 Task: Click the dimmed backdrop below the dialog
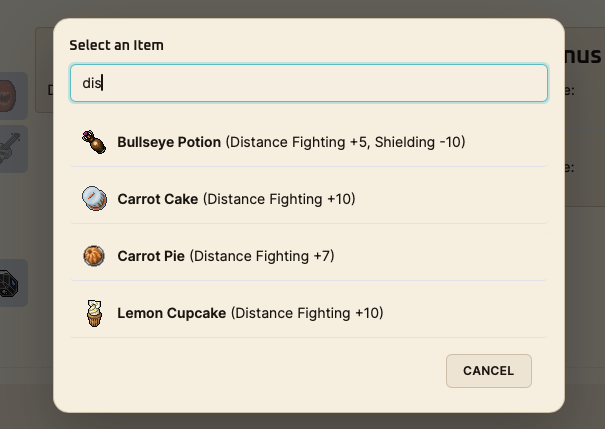pos(300,420)
